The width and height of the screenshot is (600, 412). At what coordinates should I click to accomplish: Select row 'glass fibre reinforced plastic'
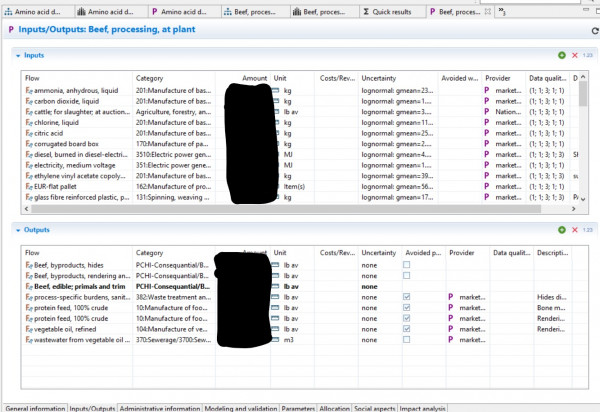pyautogui.click(x=300, y=197)
